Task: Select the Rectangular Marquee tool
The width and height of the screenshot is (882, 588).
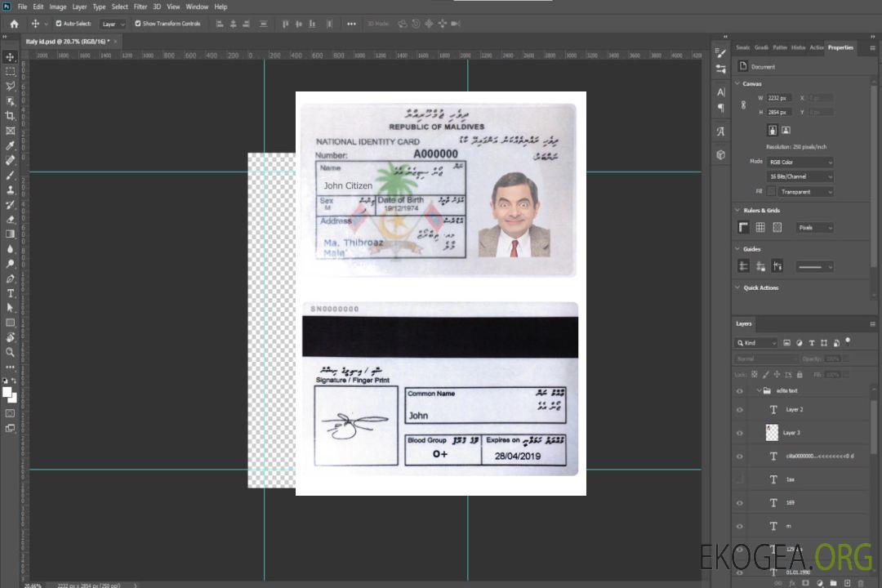Action: coord(10,71)
